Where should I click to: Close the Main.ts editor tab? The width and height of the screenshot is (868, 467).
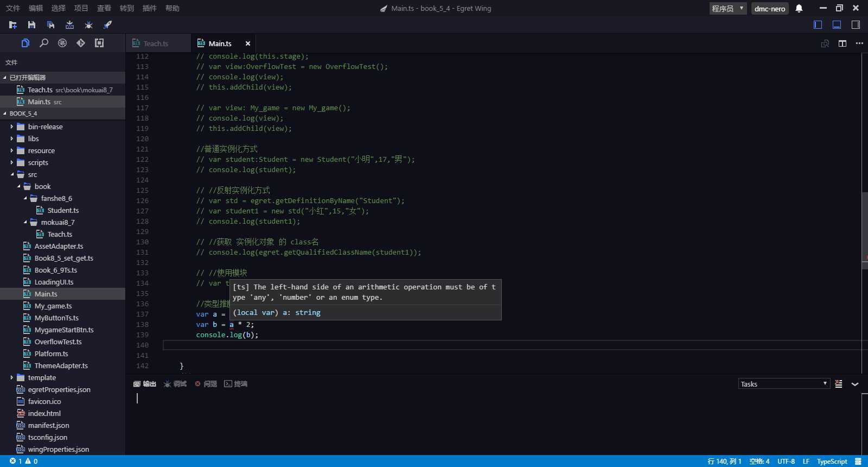(248, 43)
